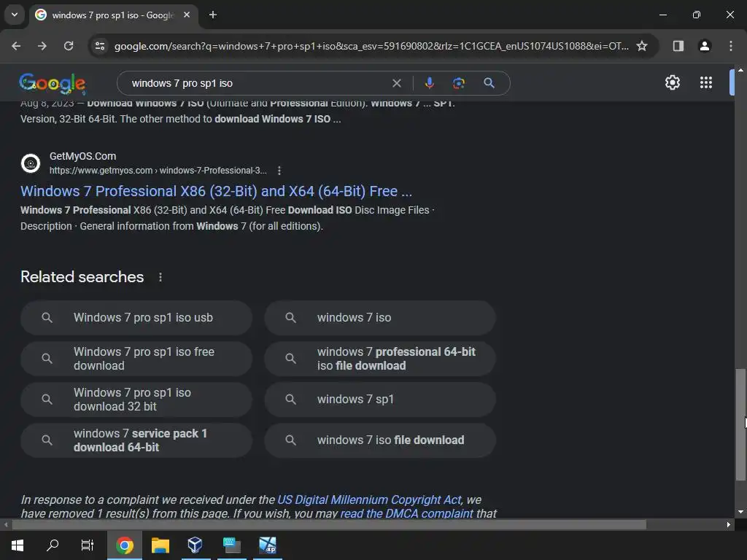Click the vertical scrollbar thumb
The height and width of the screenshot is (560, 747).
740,424
